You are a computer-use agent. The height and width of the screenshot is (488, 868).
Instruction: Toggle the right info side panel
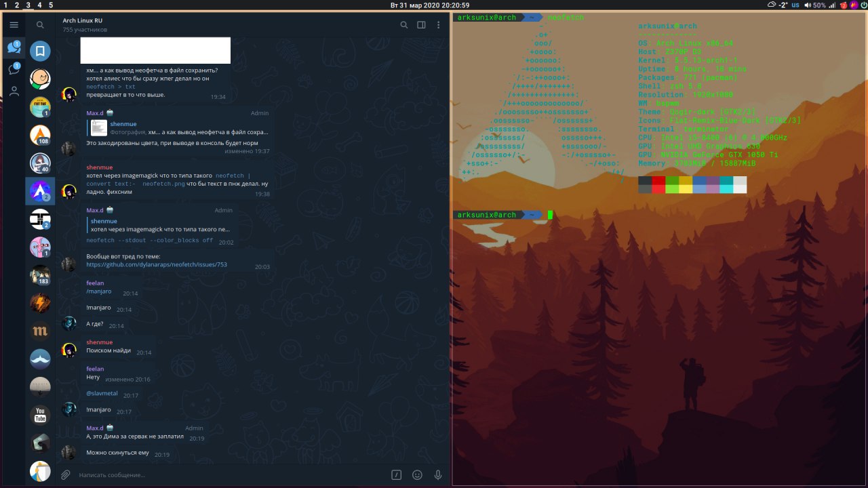click(x=421, y=25)
